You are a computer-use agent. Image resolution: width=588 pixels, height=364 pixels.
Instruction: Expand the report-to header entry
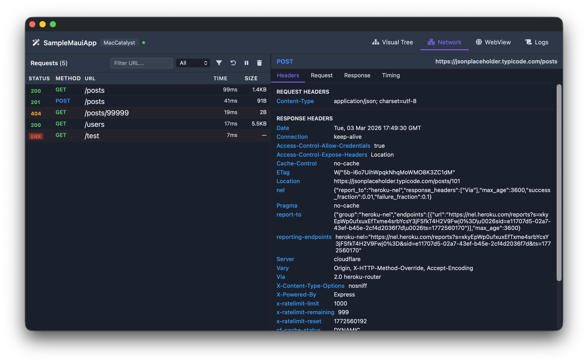pos(289,214)
